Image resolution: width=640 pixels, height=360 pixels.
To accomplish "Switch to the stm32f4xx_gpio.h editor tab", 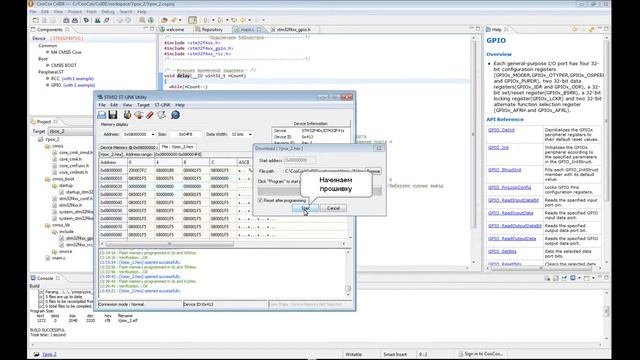I will click(x=293, y=29).
